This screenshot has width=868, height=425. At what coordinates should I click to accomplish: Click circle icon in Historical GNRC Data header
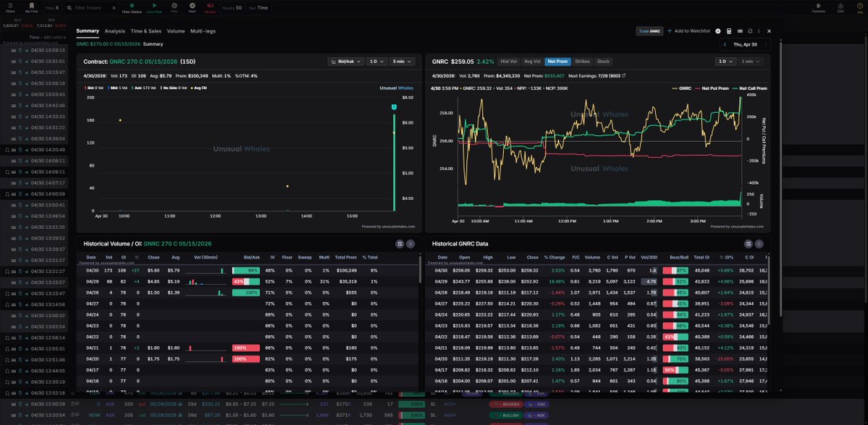click(759, 243)
